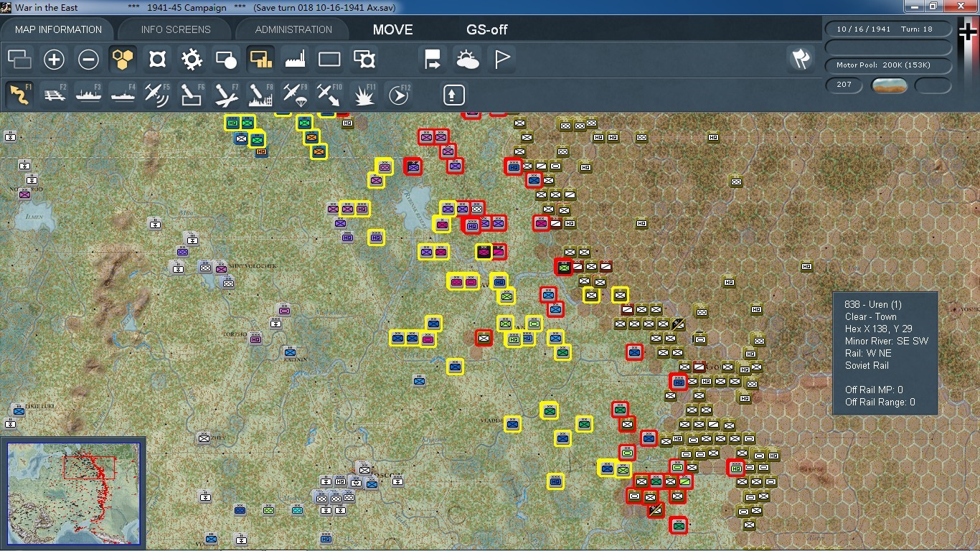Toggle the hex grid honeycomb button

[x=123, y=60]
